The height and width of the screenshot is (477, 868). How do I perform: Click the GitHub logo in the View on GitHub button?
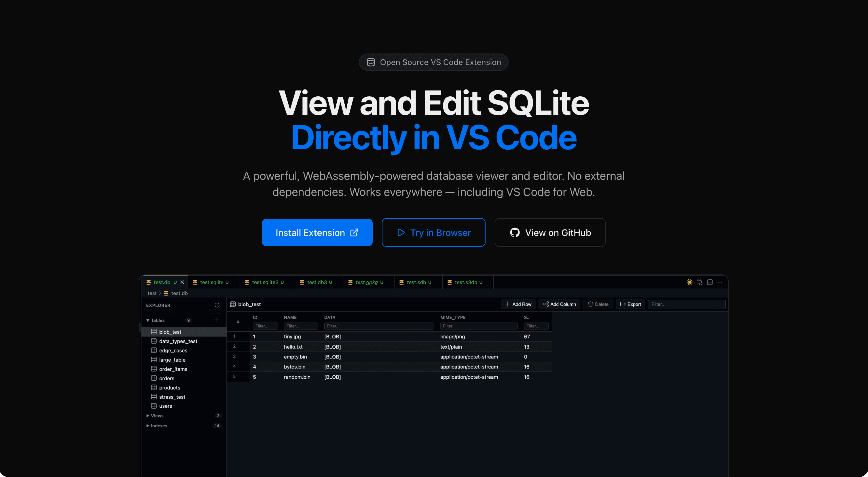515,232
